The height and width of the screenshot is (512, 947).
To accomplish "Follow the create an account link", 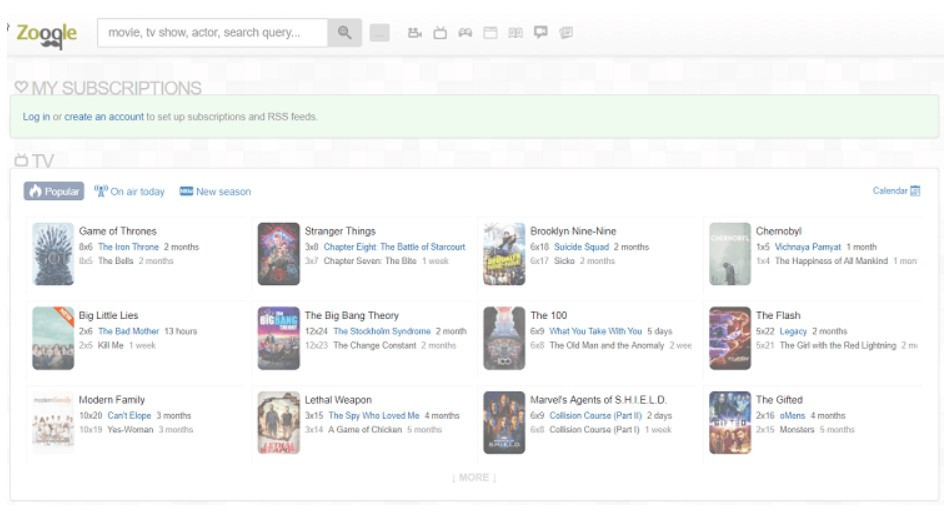I will coord(104,117).
